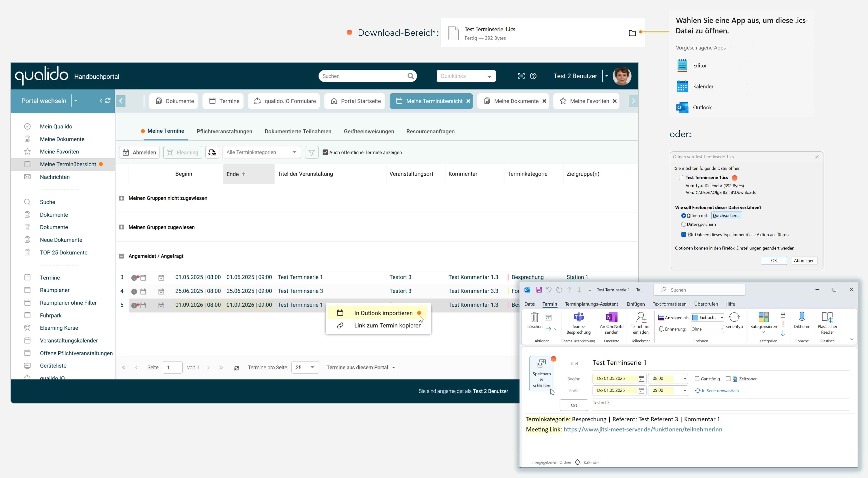The height and width of the screenshot is (478, 868).
Task: Open Alle Terminkategorien dropdown
Action: coord(261,152)
